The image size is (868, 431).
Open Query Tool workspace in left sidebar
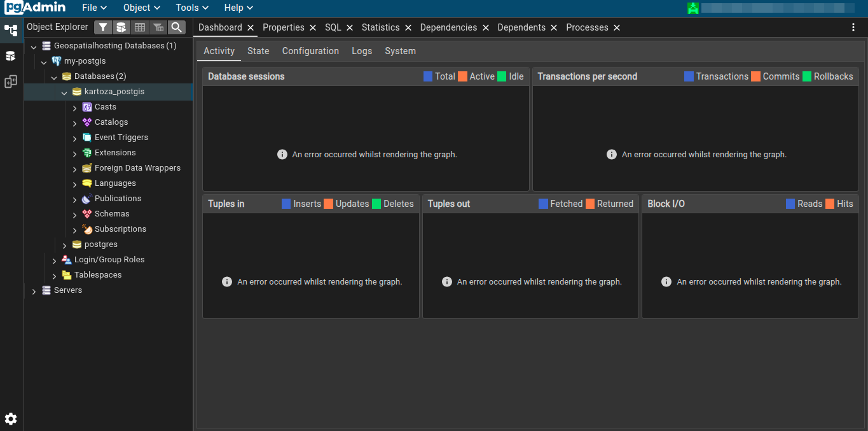pyautogui.click(x=11, y=56)
